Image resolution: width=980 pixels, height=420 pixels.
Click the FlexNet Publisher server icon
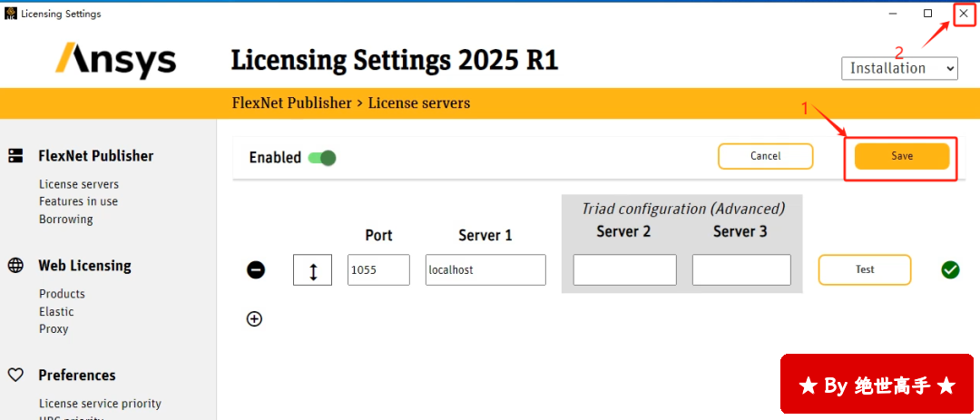point(15,156)
